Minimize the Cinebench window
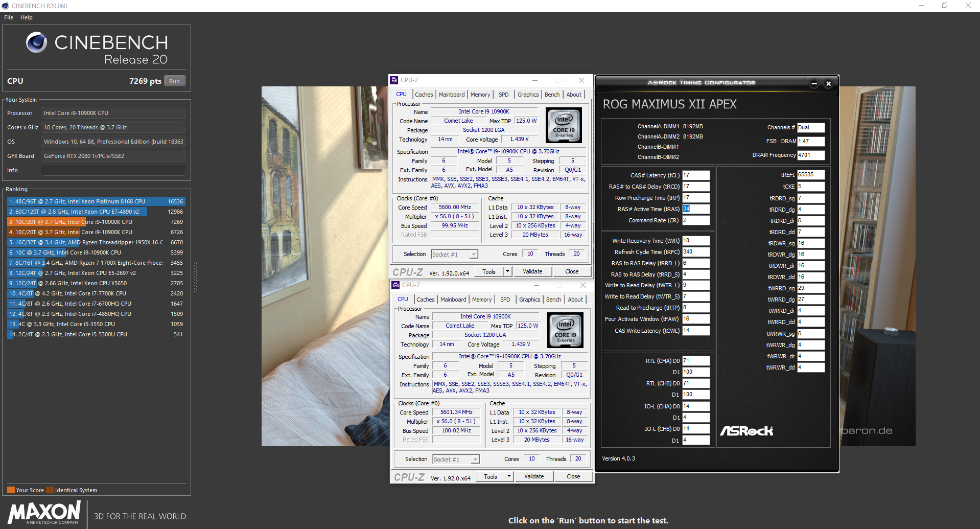The width and height of the screenshot is (980, 529). pos(922,6)
